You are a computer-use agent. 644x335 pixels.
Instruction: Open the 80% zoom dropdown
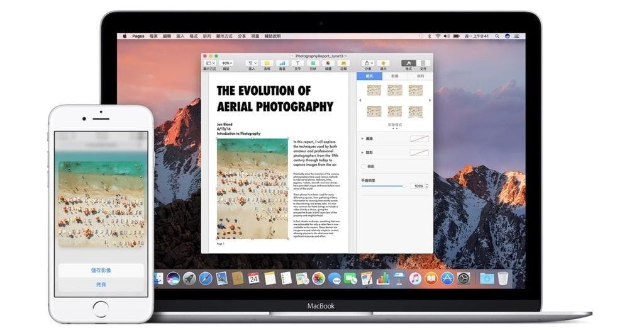227,64
